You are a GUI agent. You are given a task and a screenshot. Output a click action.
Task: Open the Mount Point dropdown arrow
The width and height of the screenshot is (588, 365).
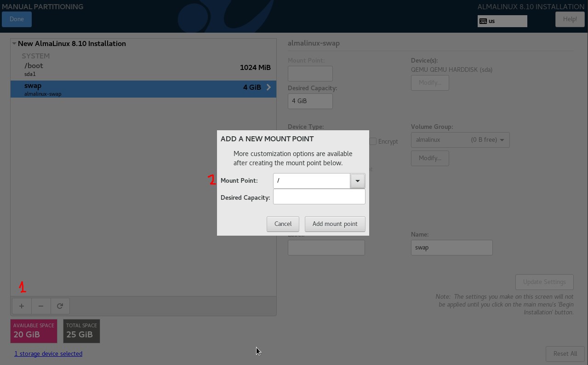click(x=357, y=181)
